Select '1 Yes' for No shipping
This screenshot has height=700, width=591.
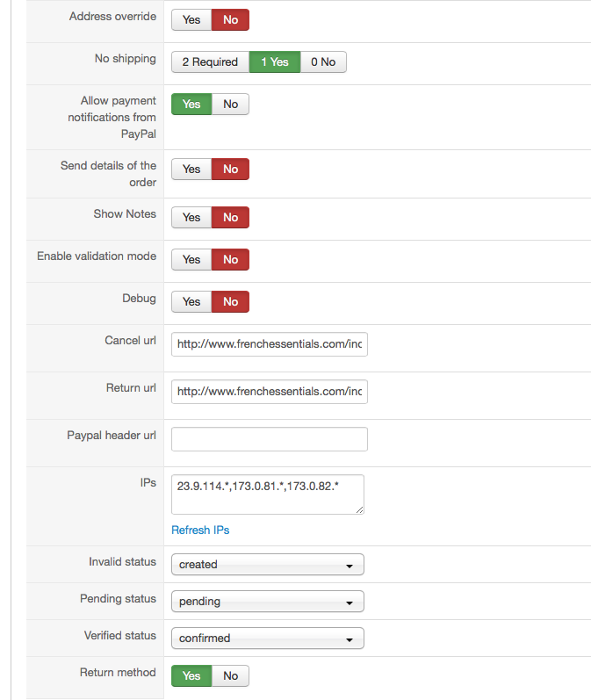click(274, 62)
